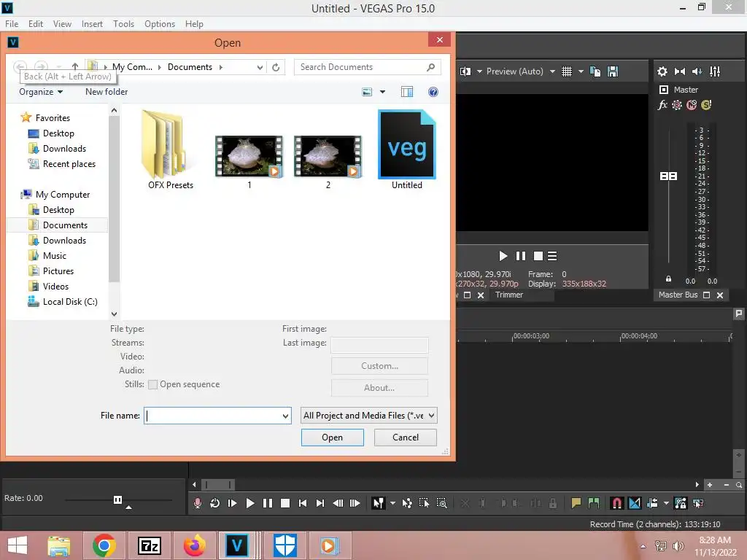Image resolution: width=747 pixels, height=560 pixels.
Task: Switch to the Trimmer tab
Action: point(509,295)
